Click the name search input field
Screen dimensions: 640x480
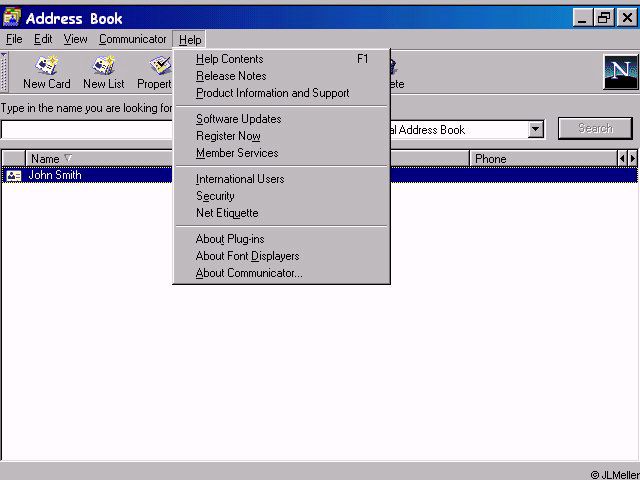tap(87, 130)
